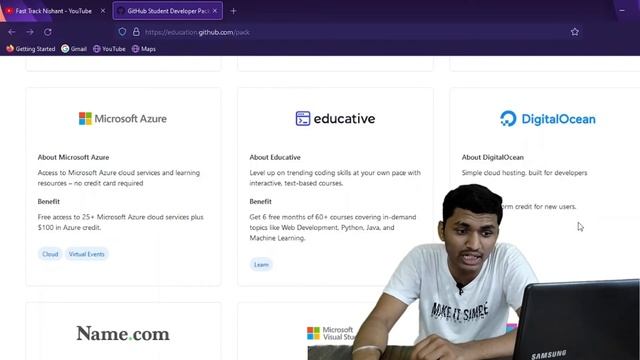Image resolution: width=640 pixels, height=360 pixels.
Task: Click the padlock site security icon
Action: (136, 32)
